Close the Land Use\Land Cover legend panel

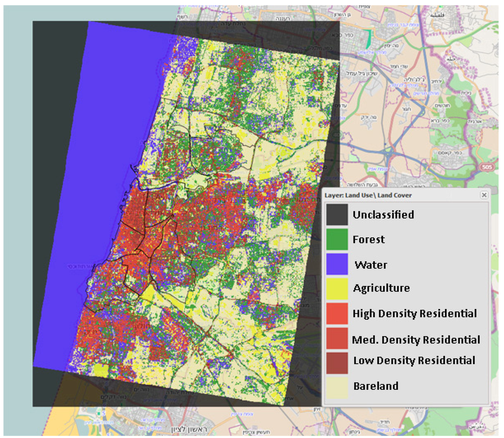(484, 195)
